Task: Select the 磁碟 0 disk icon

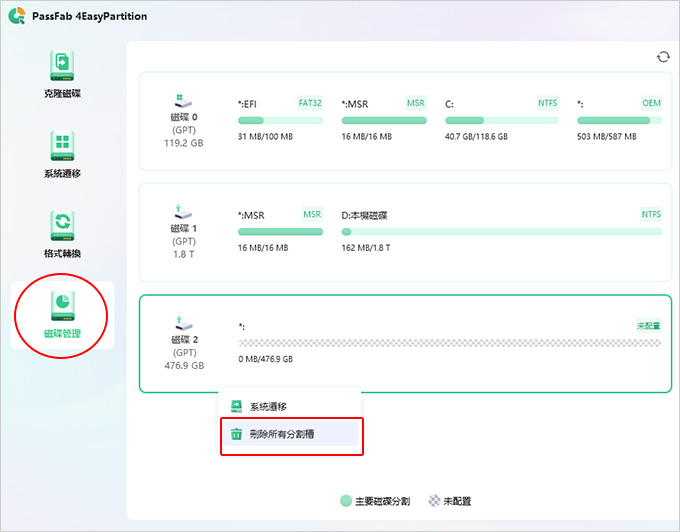Action: tap(183, 101)
